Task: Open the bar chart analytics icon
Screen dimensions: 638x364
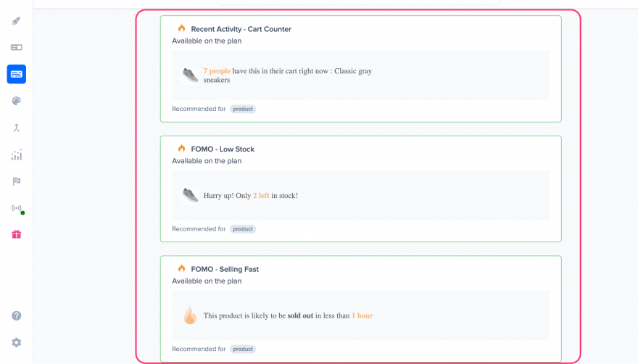Action: [x=16, y=154]
